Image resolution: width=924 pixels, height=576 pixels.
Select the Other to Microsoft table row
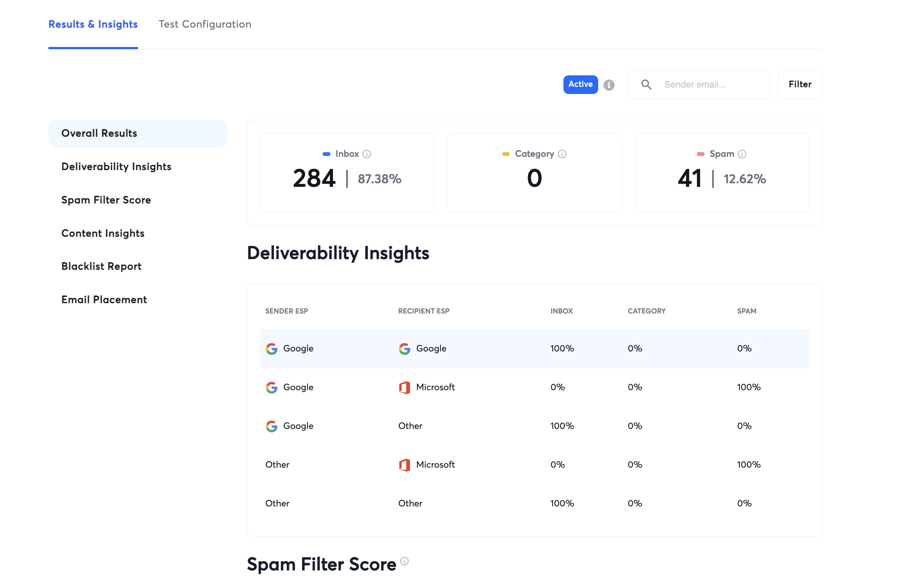(x=534, y=464)
